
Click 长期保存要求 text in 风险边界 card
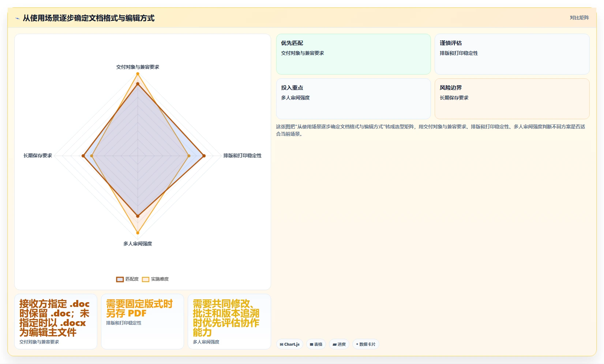click(454, 98)
